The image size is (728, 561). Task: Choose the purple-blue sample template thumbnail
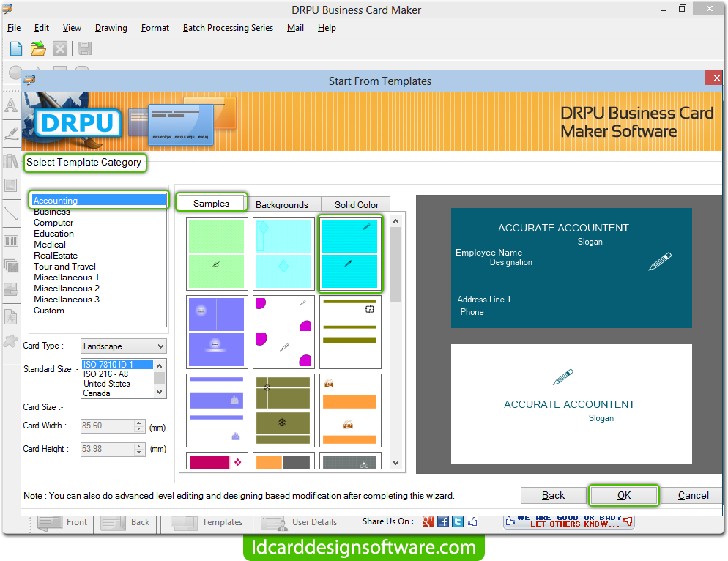point(216,332)
